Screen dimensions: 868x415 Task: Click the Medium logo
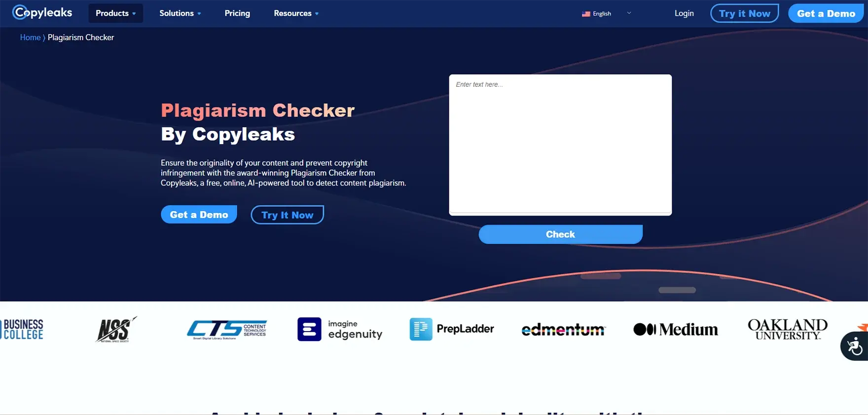pos(676,330)
